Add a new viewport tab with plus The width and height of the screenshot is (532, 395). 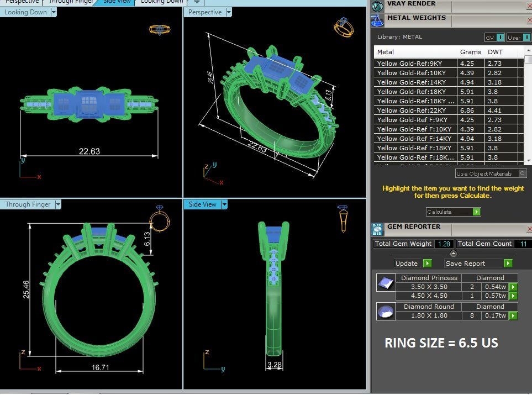point(196,2)
